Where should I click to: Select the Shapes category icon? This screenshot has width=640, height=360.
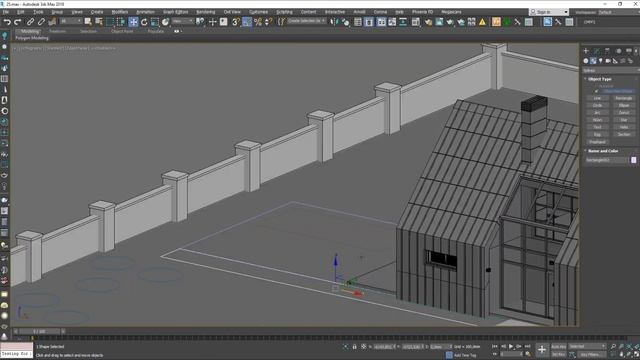click(x=593, y=61)
